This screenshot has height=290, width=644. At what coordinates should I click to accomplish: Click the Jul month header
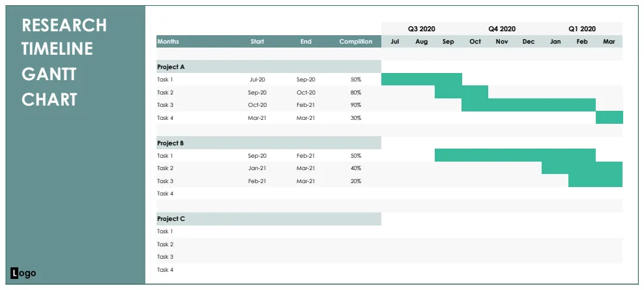pyautogui.click(x=395, y=42)
